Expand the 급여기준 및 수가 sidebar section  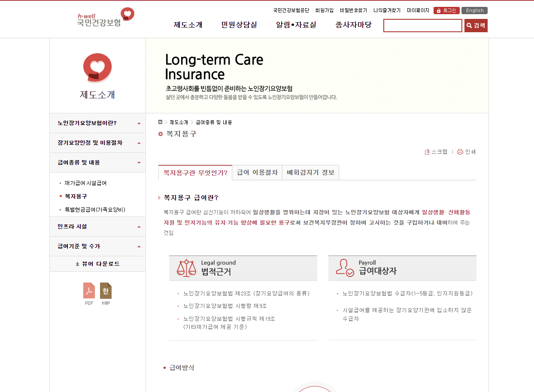(x=97, y=246)
